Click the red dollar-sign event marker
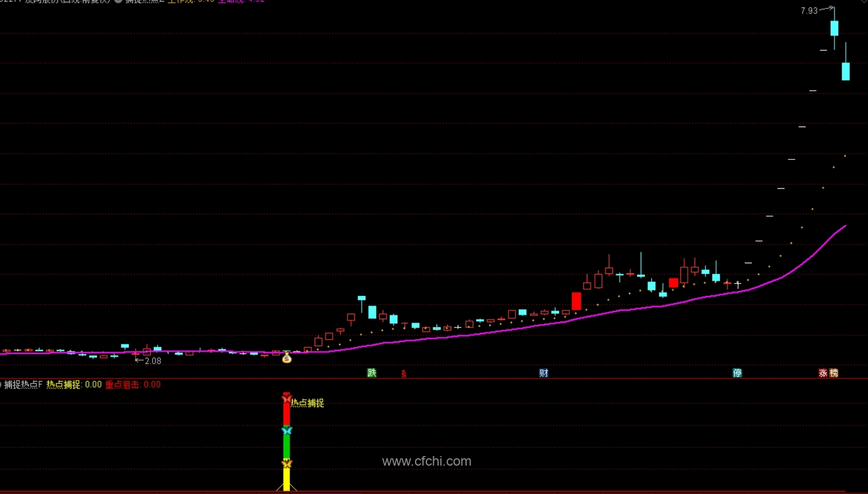868x494 pixels. pyautogui.click(x=404, y=374)
